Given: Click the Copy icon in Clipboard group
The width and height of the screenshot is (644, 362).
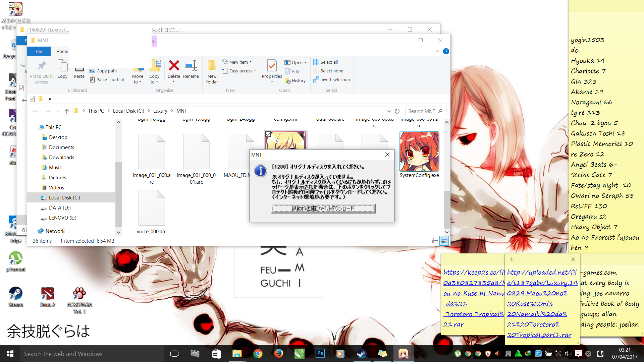Looking at the screenshot, I should click(x=62, y=69).
